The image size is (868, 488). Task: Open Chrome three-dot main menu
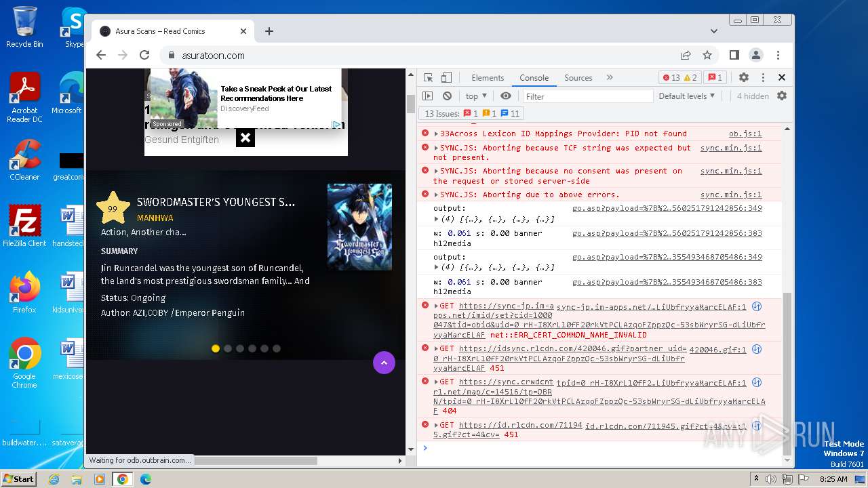pyautogui.click(x=778, y=56)
